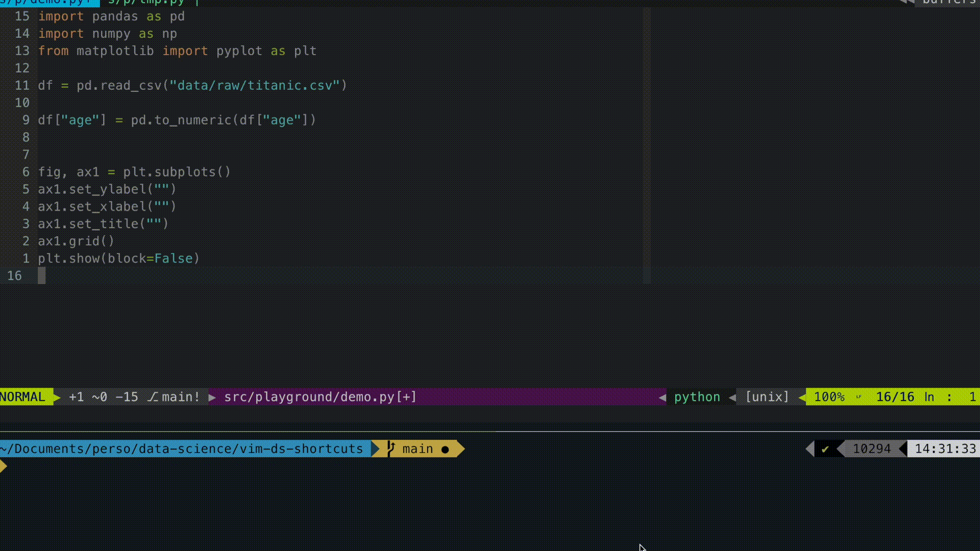Image resolution: width=980 pixels, height=551 pixels.
Task: Click the 14:31:33 clock segment
Action: click(x=945, y=449)
